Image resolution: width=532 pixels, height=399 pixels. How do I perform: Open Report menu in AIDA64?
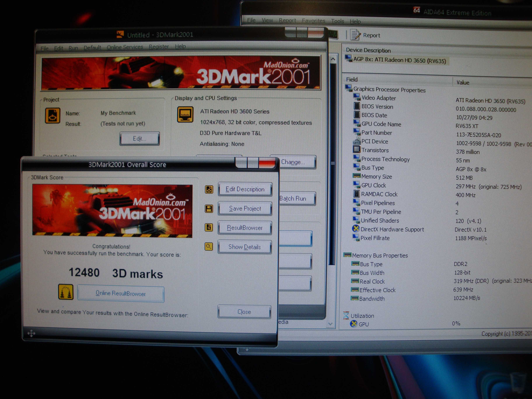click(287, 20)
